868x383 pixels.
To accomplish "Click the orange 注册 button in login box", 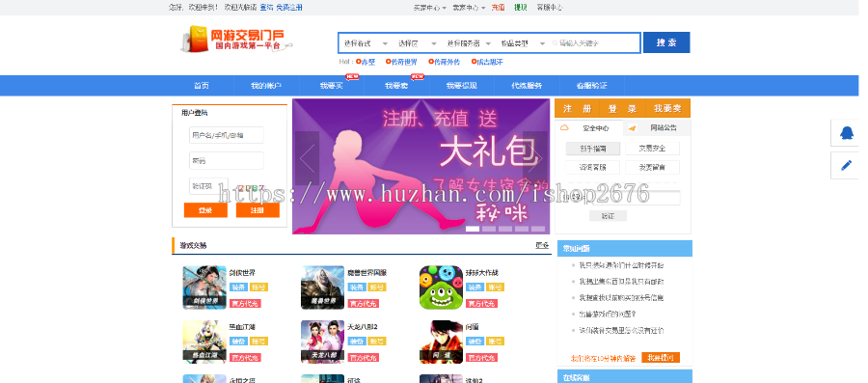I will pyautogui.click(x=258, y=210).
